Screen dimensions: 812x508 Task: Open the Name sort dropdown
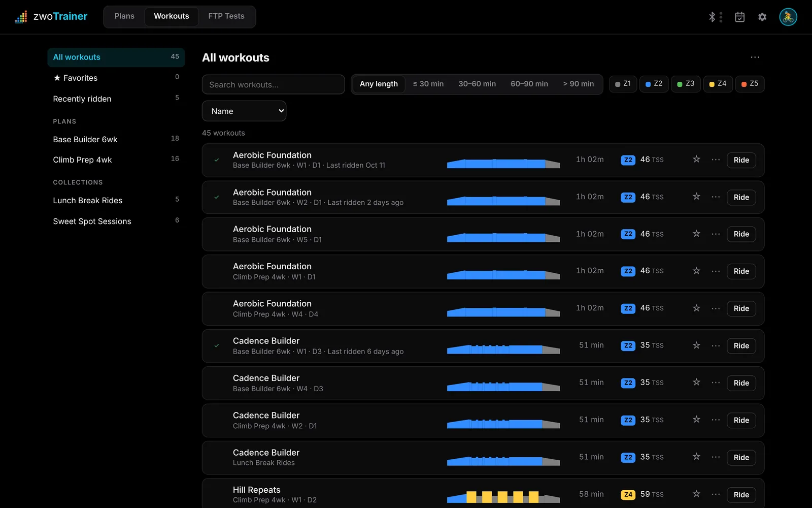tap(244, 111)
